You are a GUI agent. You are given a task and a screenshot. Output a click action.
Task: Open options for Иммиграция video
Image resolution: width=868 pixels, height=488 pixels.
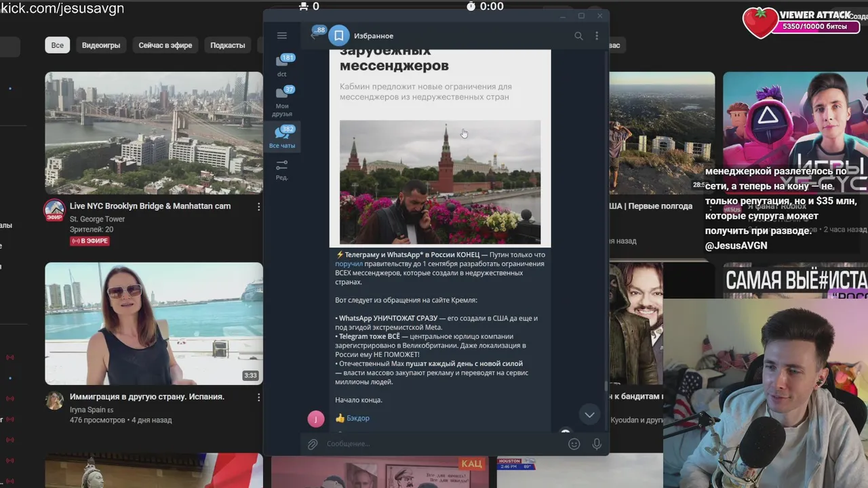(258, 397)
